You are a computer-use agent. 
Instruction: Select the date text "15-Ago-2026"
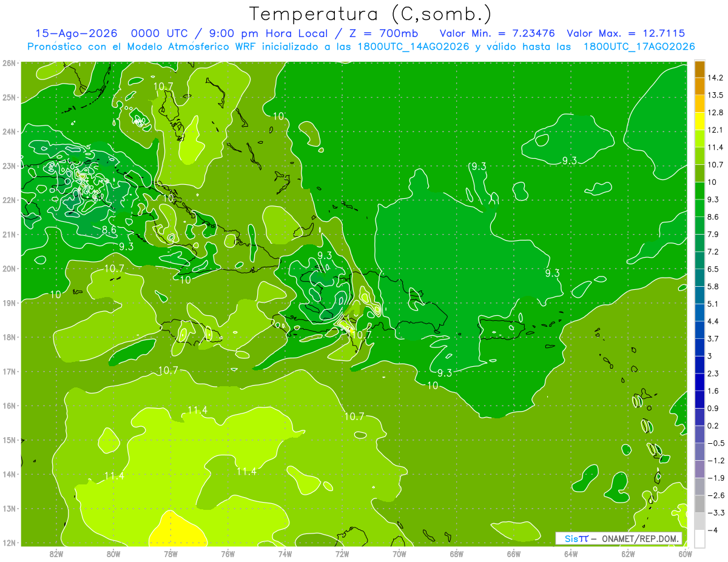[x=76, y=33]
